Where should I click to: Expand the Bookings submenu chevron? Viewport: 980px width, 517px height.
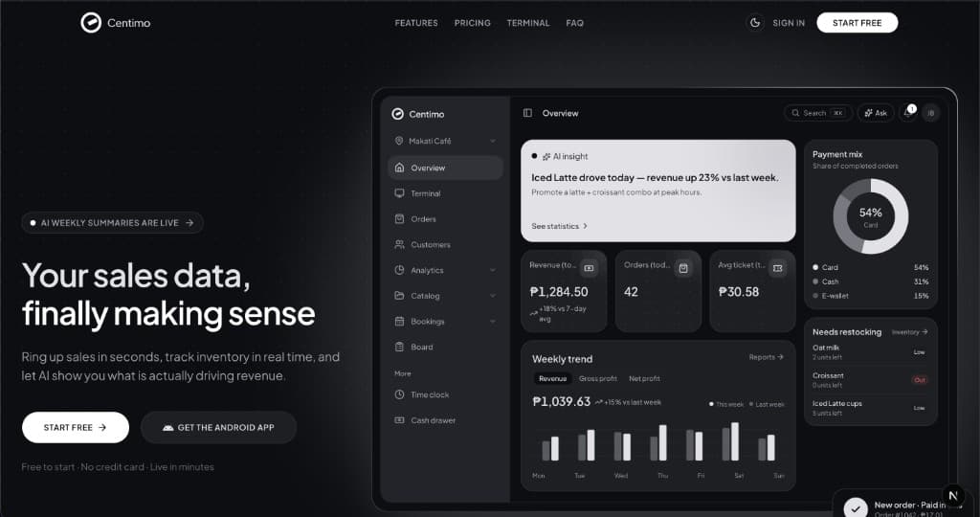pos(493,322)
